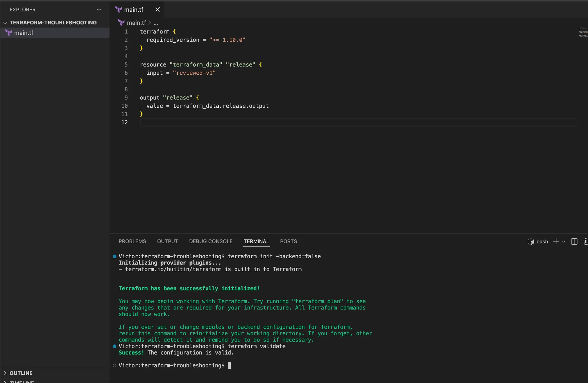Open Explorer more actions ellipsis menu
Image resolution: width=588 pixels, height=383 pixels.
click(99, 9)
